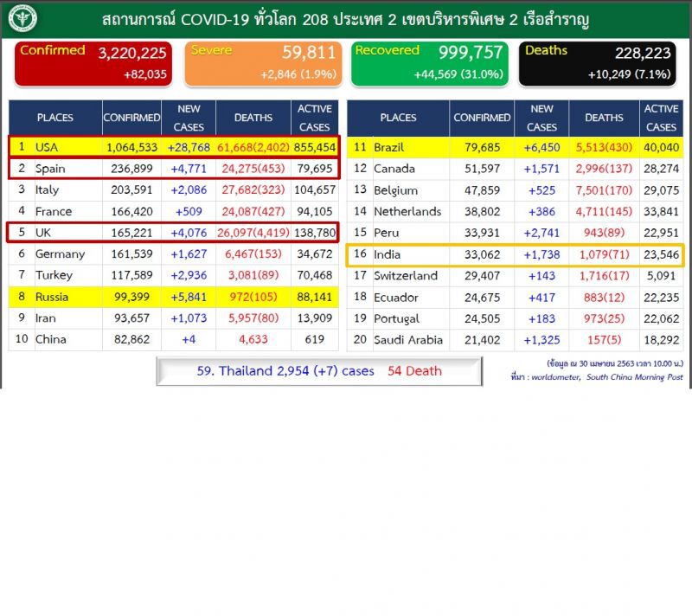Click the green Recovered 999,757 box

pos(430,63)
